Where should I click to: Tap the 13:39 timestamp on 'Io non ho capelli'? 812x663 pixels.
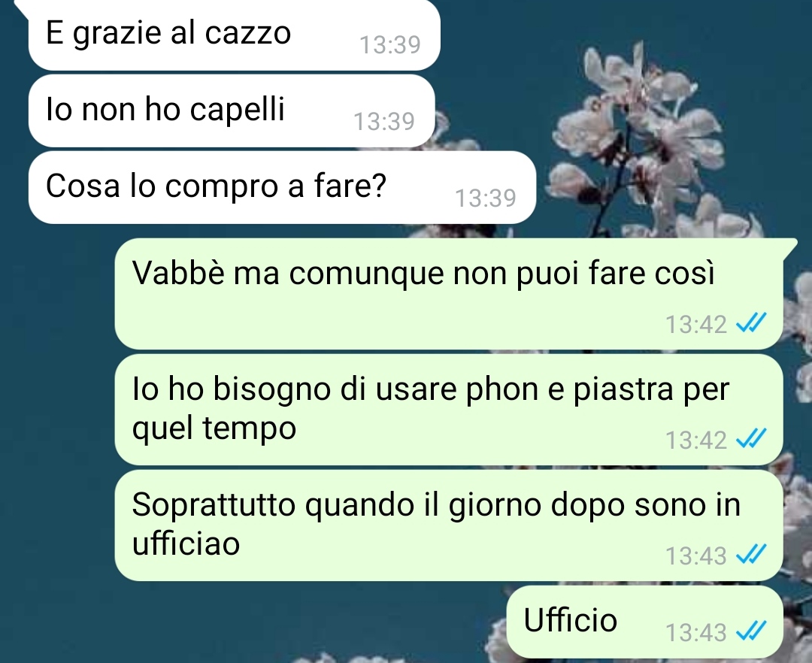coord(383,122)
